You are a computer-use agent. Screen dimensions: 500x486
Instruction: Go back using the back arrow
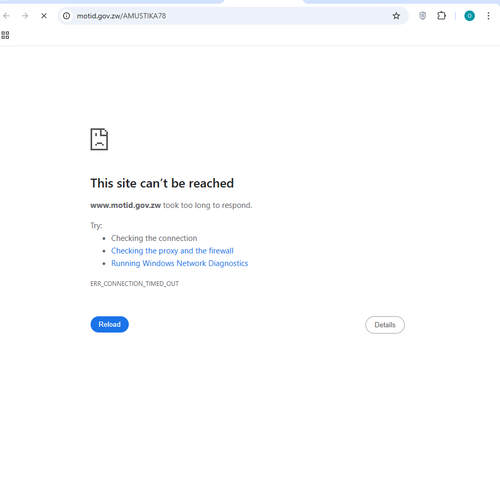click(6, 16)
